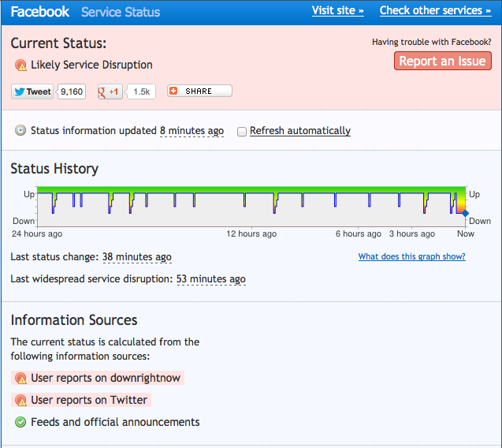This screenshot has width=502, height=448.
Task: Click the 53 minutes ago disruption time
Action: click(211, 279)
